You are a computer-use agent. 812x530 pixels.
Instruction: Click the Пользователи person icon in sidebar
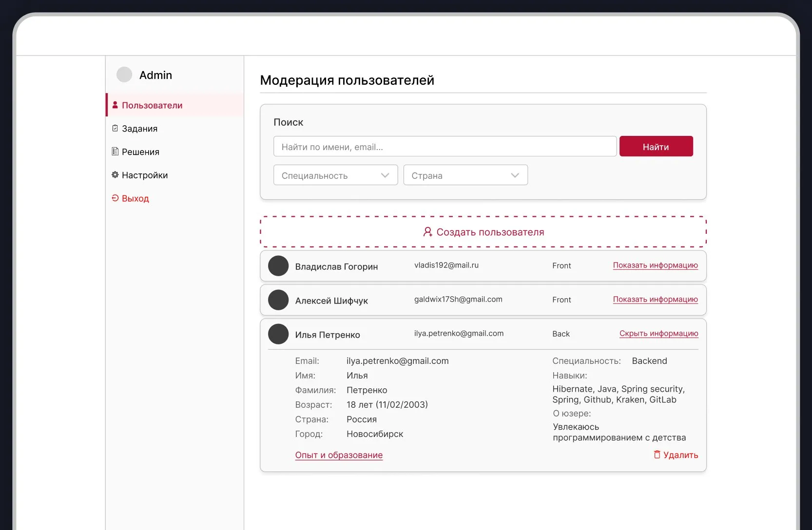115,105
